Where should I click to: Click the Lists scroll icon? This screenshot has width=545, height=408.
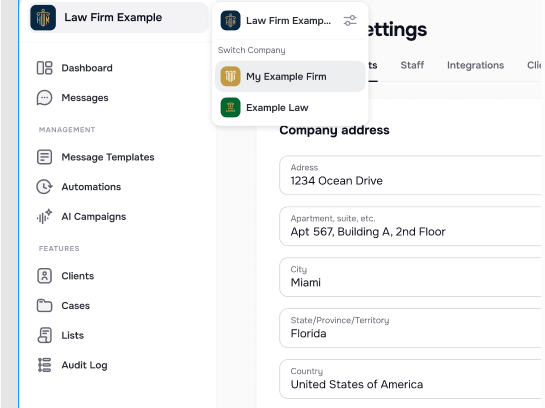[x=44, y=335]
